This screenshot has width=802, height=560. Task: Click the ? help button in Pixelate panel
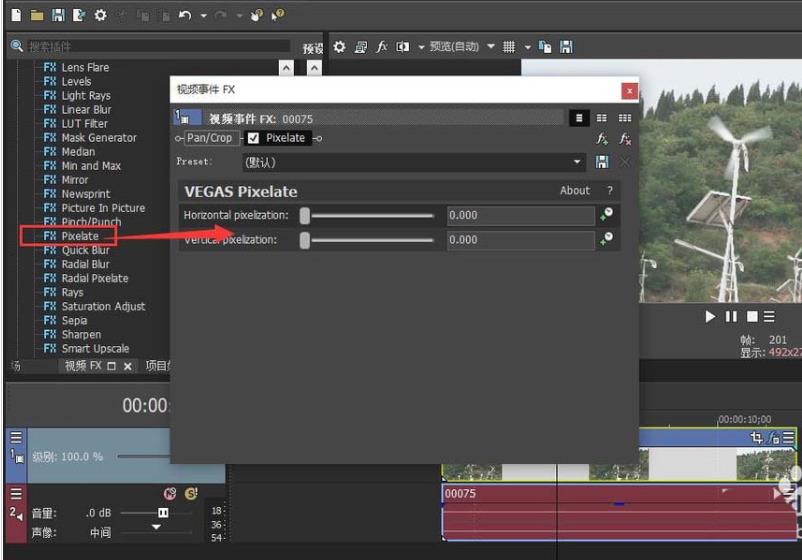tap(610, 191)
